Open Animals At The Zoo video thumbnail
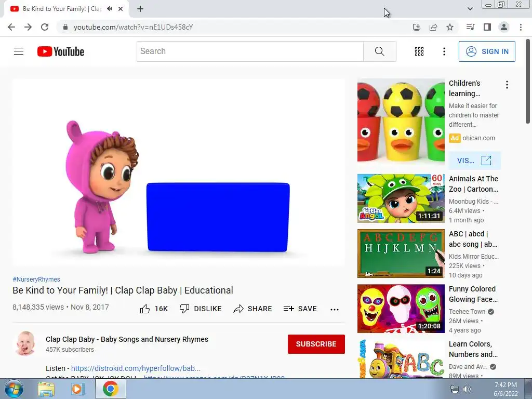The image size is (532, 399). click(401, 198)
